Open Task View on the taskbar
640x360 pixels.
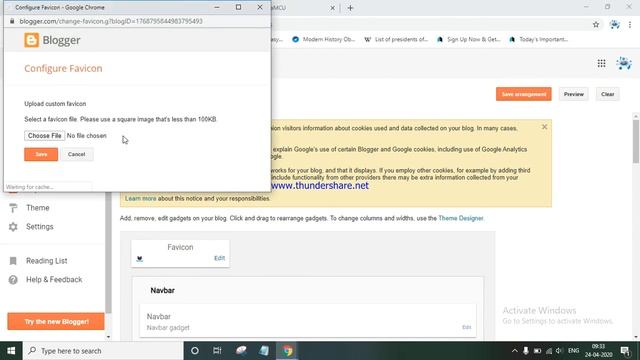217,351
